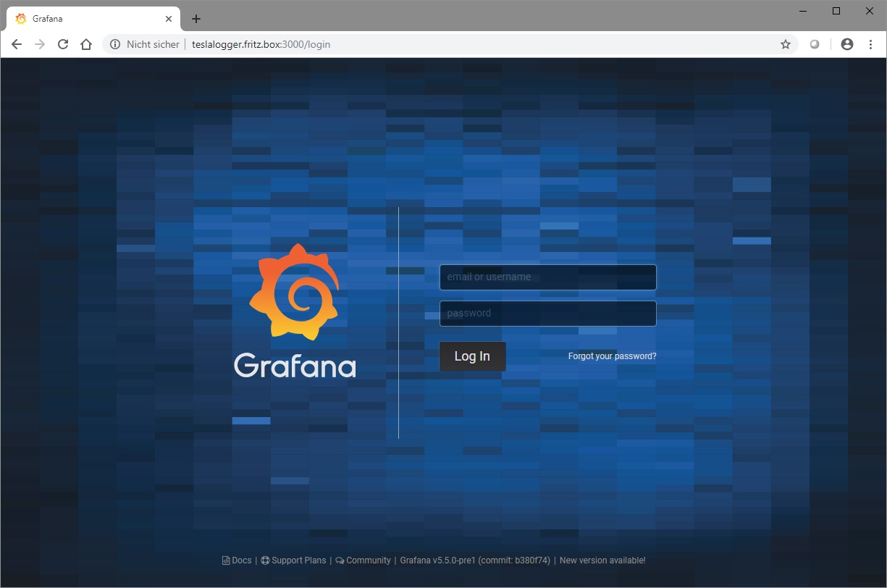Open the Chrome profile avatar
Viewport: 887px width, 588px height.
click(x=846, y=44)
